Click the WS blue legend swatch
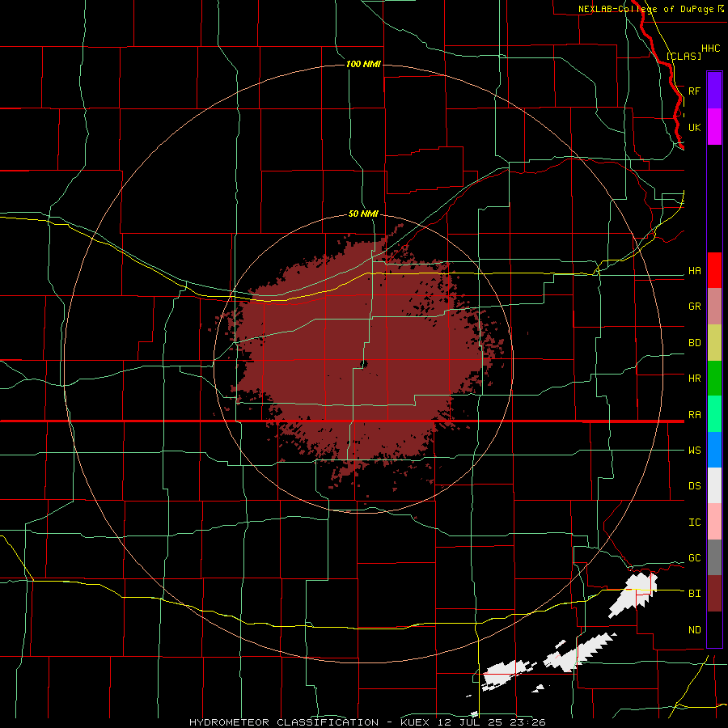The height and width of the screenshot is (728, 728). [714, 450]
